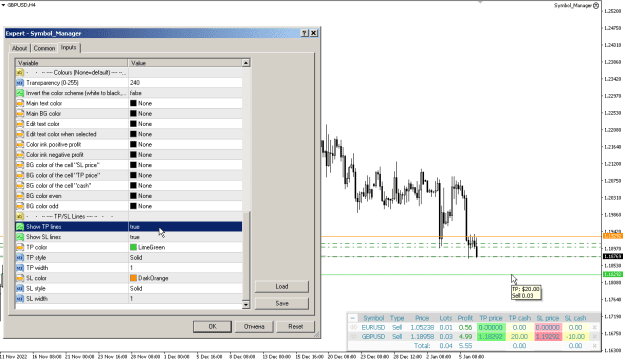
Task: Toggle the Show SL lines true value
Action: click(185, 237)
